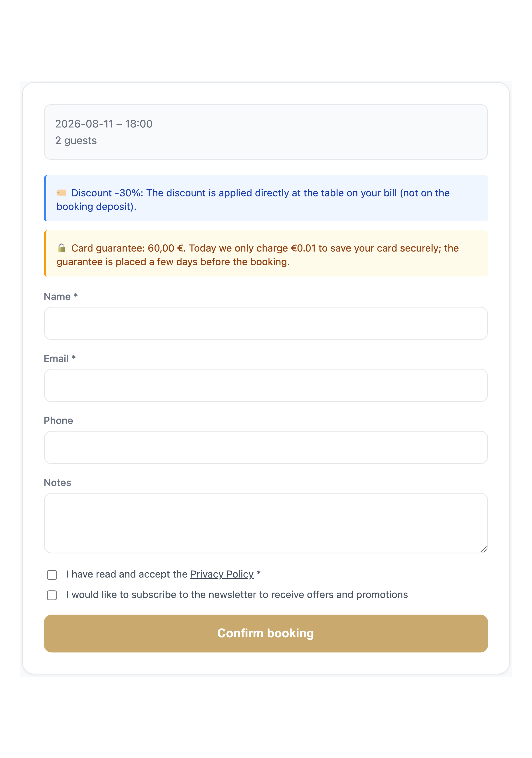Open the Privacy Policy link
Viewport: 532px width, 758px height.
(222, 574)
